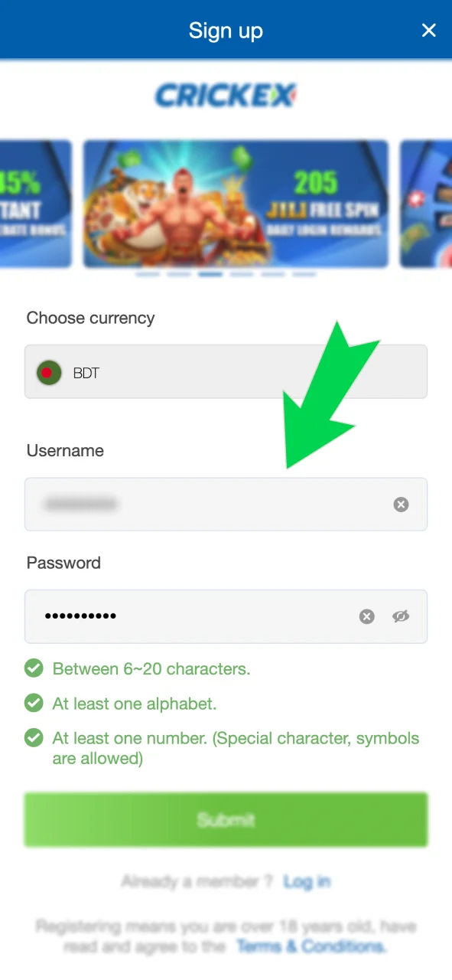Image resolution: width=452 pixels, height=980 pixels.
Task: Click the Sign up header title
Action: 226,31
